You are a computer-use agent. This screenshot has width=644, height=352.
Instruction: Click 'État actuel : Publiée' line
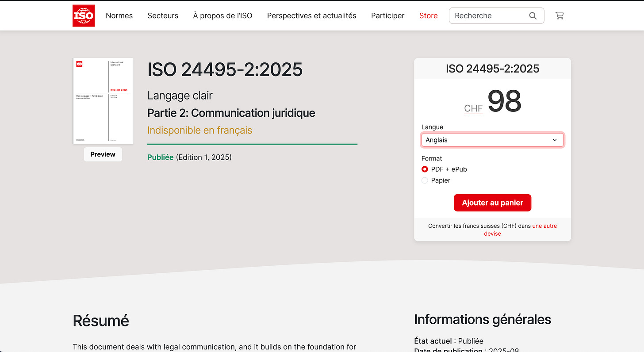click(x=449, y=341)
